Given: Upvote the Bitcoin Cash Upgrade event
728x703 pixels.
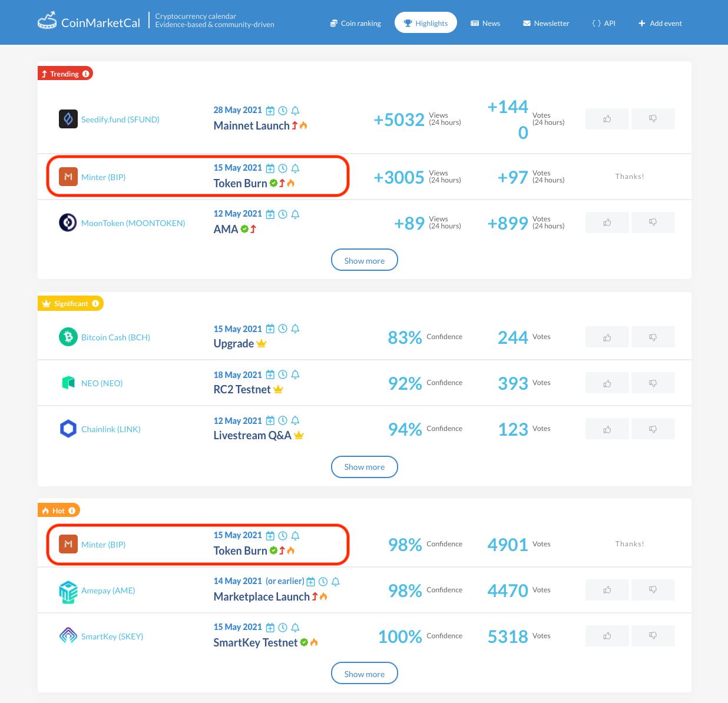Looking at the screenshot, I should [607, 337].
